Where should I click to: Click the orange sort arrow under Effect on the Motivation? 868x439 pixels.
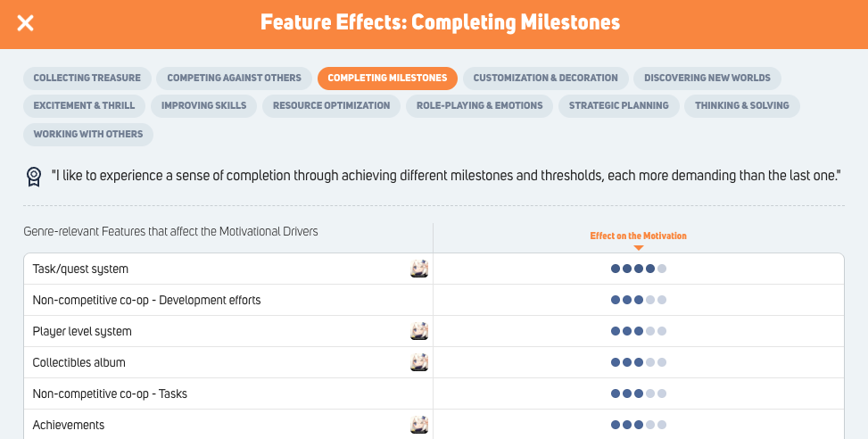click(x=638, y=248)
